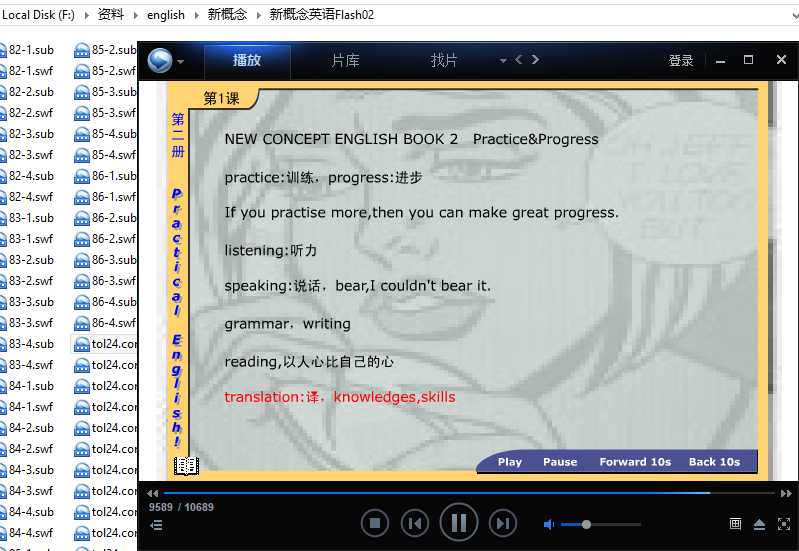
Task: Fast forward with seek-forward arrows icon
Action: pos(786,493)
